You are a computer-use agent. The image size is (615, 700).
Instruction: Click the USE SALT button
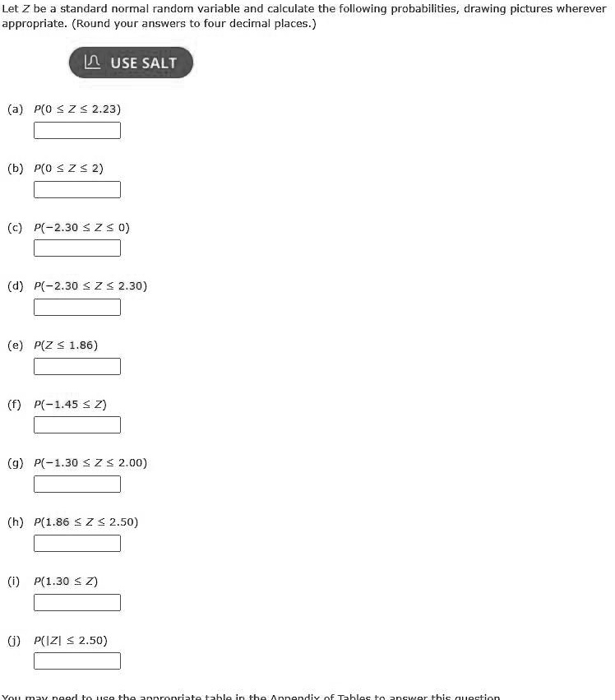131,63
